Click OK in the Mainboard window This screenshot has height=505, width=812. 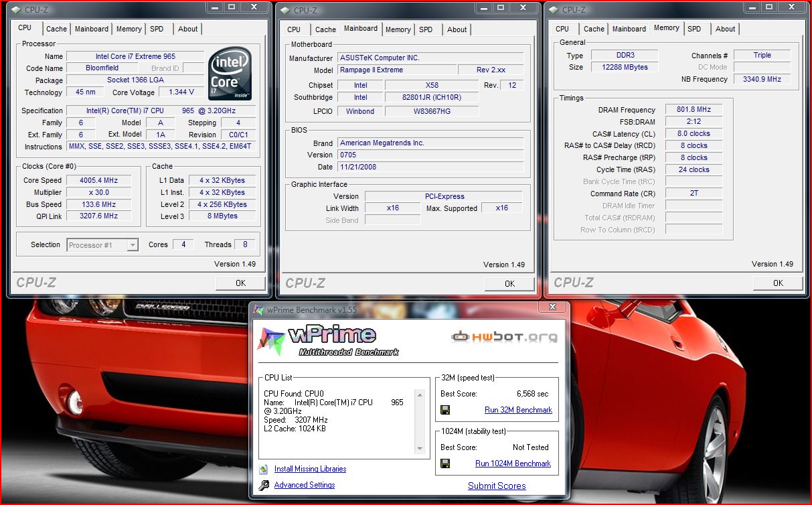pyautogui.click(x=509, y=283)
